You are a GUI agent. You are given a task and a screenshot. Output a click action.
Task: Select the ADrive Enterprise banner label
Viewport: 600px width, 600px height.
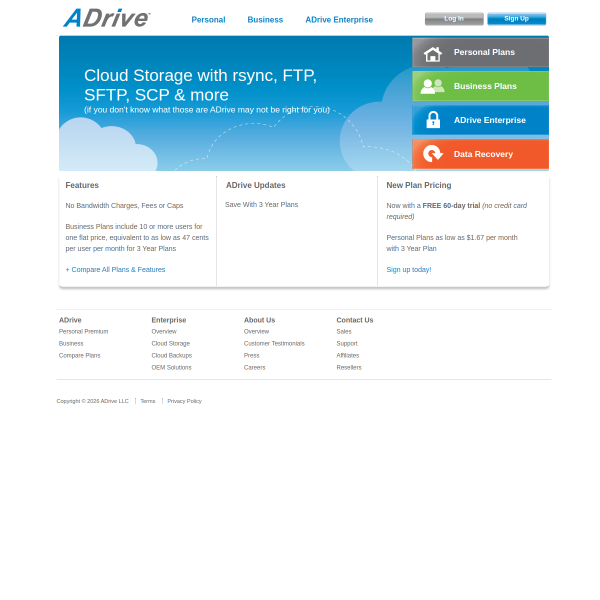coord(490,120)
